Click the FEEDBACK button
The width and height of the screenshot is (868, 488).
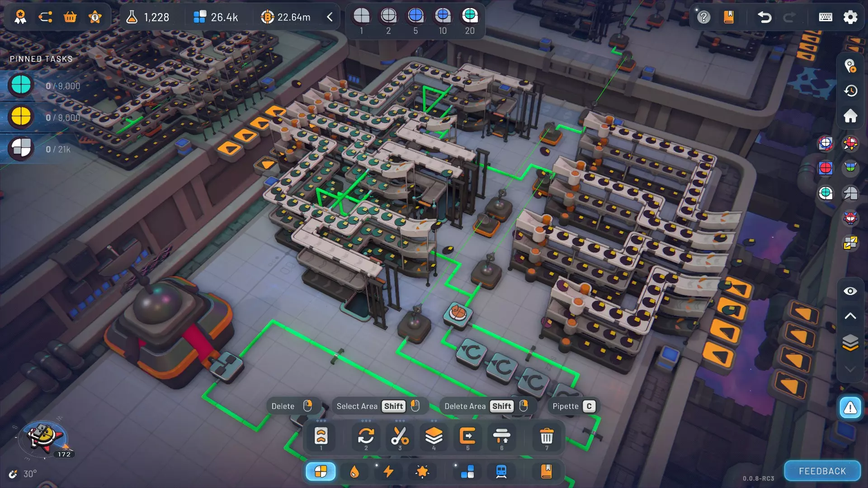tap(822, 471)
